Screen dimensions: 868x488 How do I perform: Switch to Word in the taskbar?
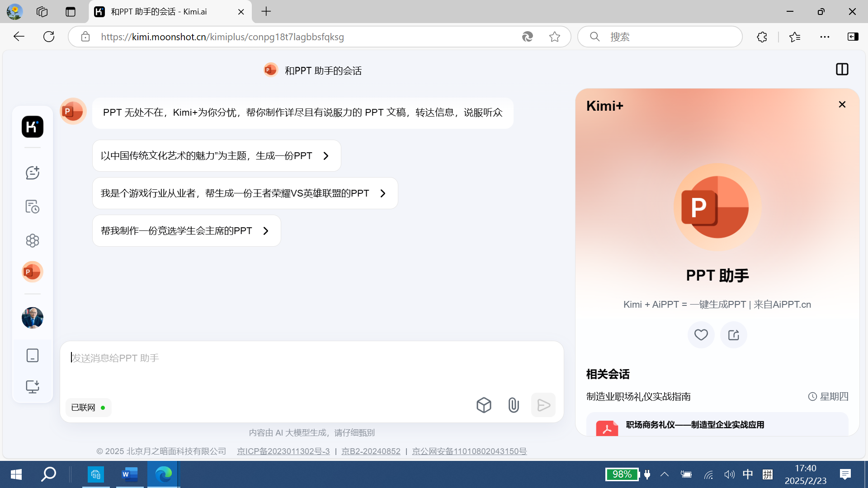pos(129,474)
